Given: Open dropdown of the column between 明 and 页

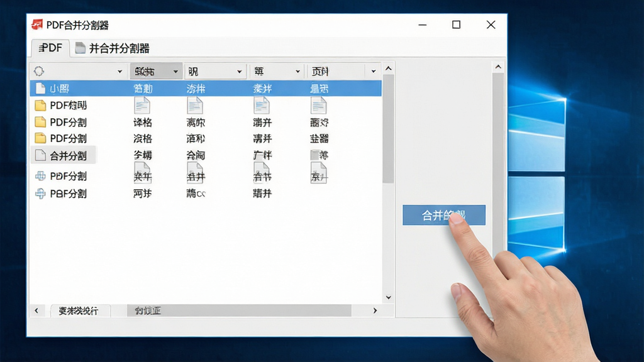Looking at the screenshot, I should pos(297,72).
